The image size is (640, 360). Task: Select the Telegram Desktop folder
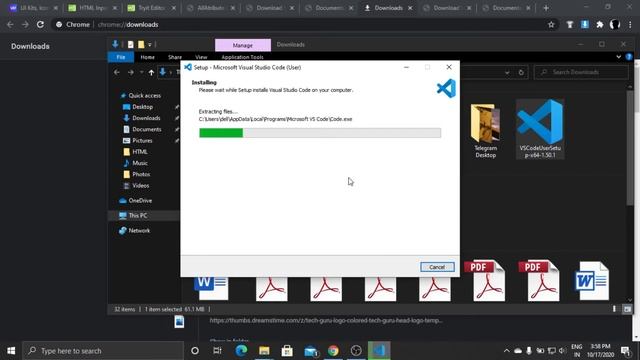pyautogui.click(x=485, y=131)
